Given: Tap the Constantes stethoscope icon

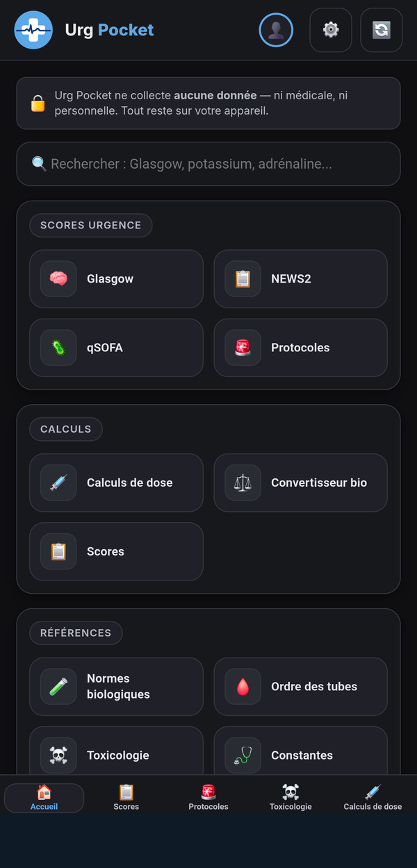Looking at the screenshot, I should pyautogui.click(x=243, y=756).
